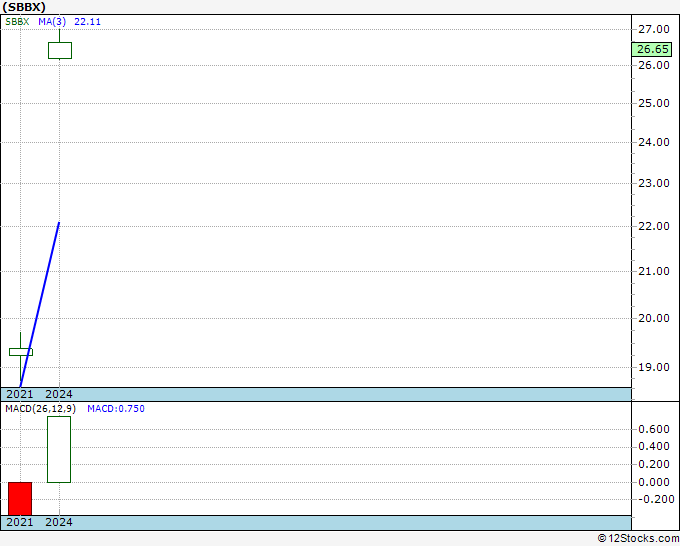
Task: Click the 23.00 price axis label
Action: 654,183
